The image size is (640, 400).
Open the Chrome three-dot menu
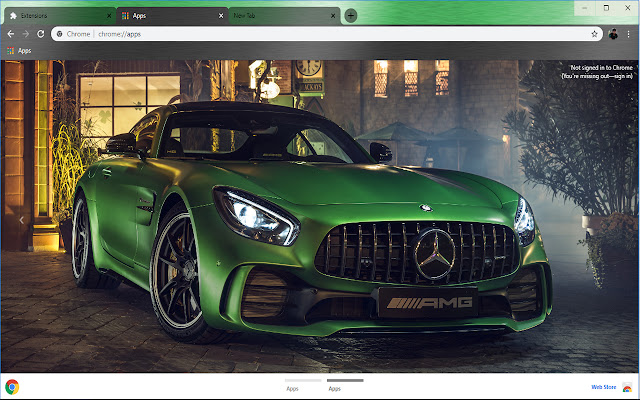pyautogui.click(x=628, y=34)
